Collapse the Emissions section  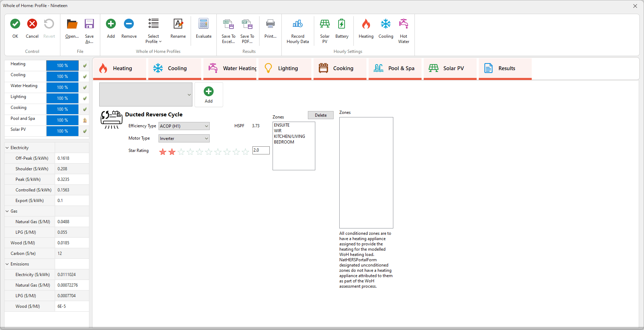coord(7,264)
